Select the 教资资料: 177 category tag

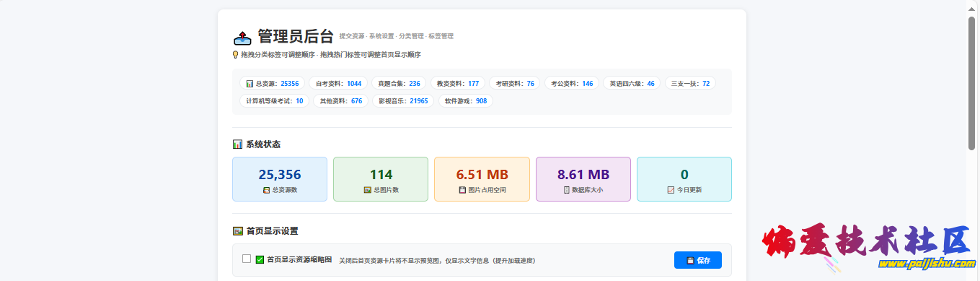click(457, 83)
